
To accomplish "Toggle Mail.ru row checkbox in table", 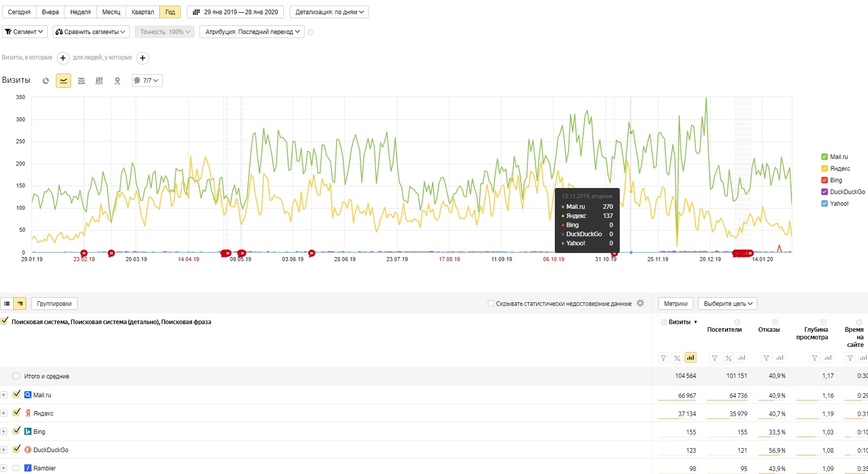I will (x=16, y=395).
